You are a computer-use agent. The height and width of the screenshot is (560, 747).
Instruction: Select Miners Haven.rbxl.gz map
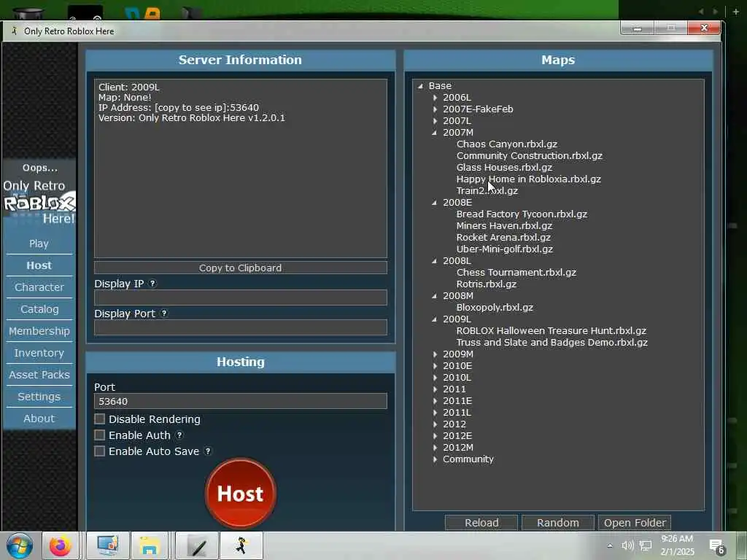[504, 226]
